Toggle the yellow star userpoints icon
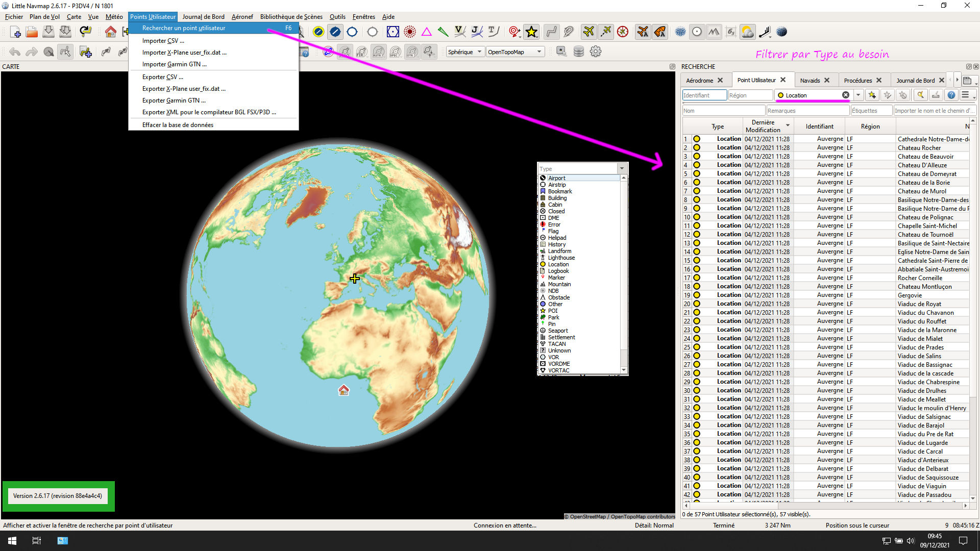Viewport: 980px width, 551px height. click(531, 32)
